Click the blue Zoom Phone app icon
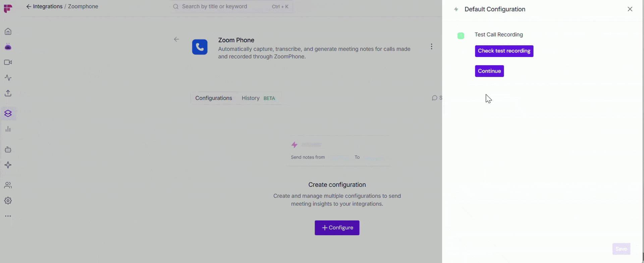644x263 pixels. (x=200, y=47)
